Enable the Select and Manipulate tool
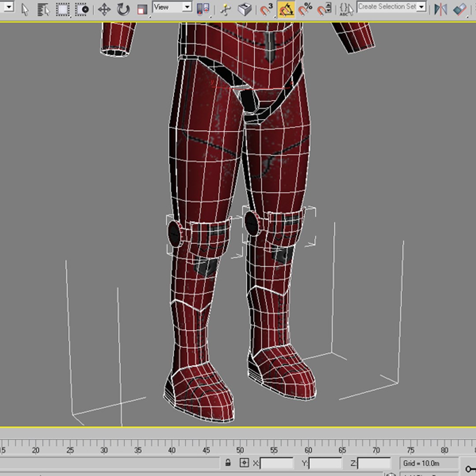This screenshot has width=476, height=476. click(226, 9)
